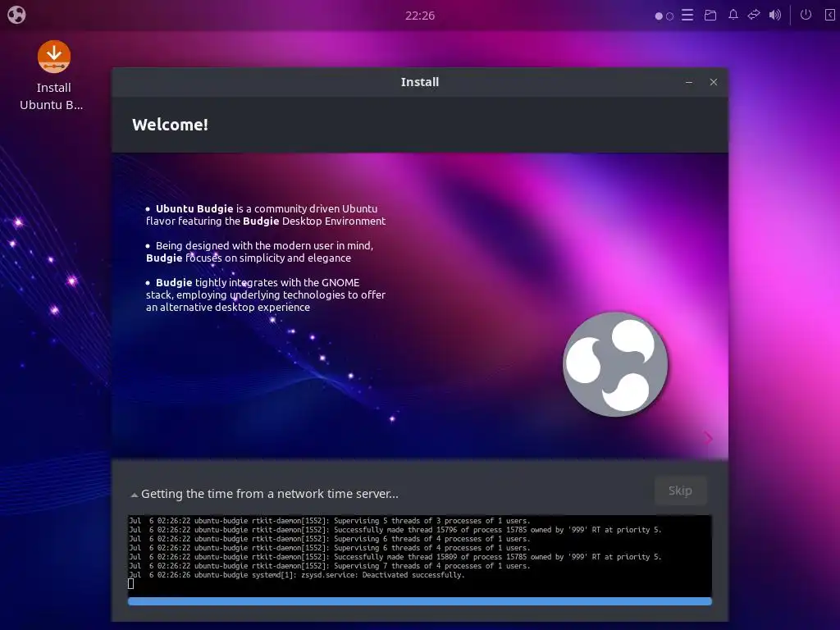Collapse the terminal log disclosure triangle
The width and height of the screenshot is (840, 630).
tap(135, 495)
